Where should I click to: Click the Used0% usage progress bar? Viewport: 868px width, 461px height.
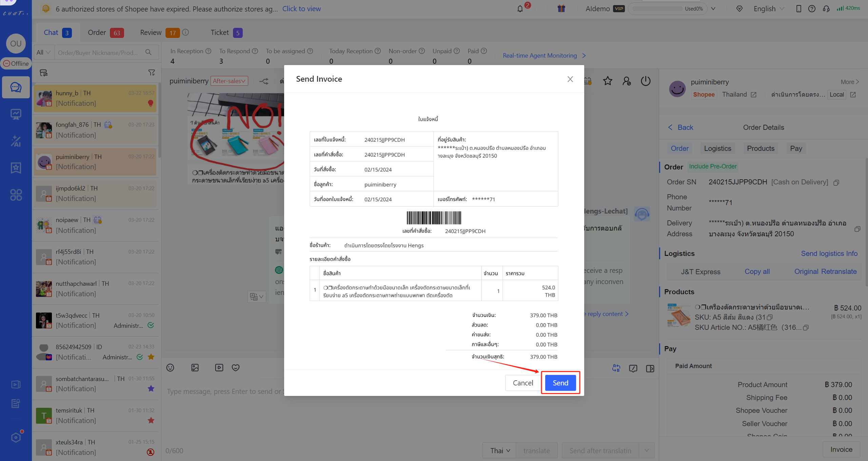pyautogui.click(x=657, y=9)
